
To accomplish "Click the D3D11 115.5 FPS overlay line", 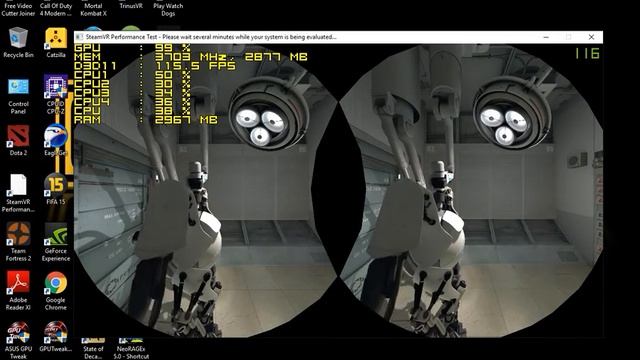I will click(x=155, y=66).
